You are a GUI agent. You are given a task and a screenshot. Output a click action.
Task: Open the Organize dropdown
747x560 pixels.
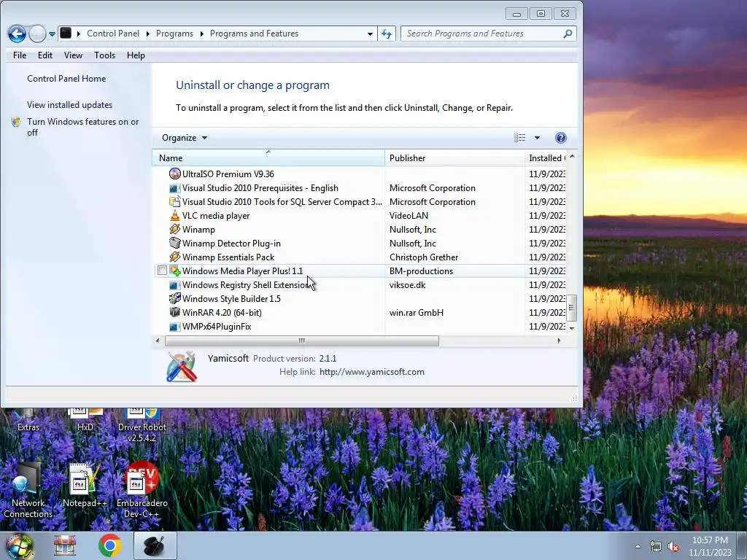pyautogui.click(x=185, y=138)
